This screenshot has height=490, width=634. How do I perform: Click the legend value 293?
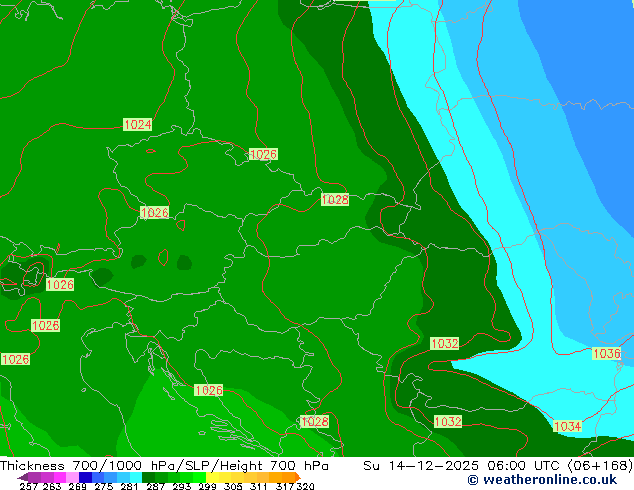182,486
